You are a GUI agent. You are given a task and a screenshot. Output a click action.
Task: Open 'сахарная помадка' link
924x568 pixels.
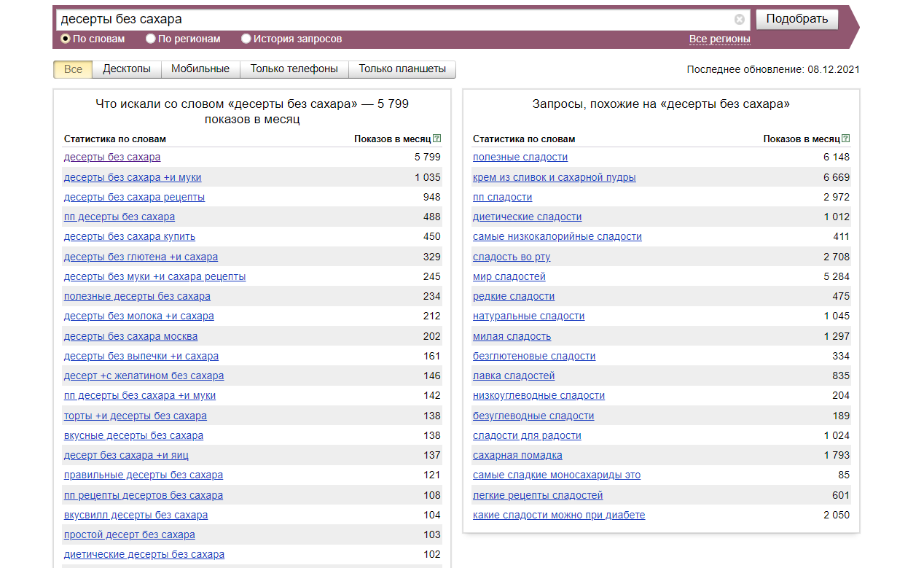(x=517, y=455)
